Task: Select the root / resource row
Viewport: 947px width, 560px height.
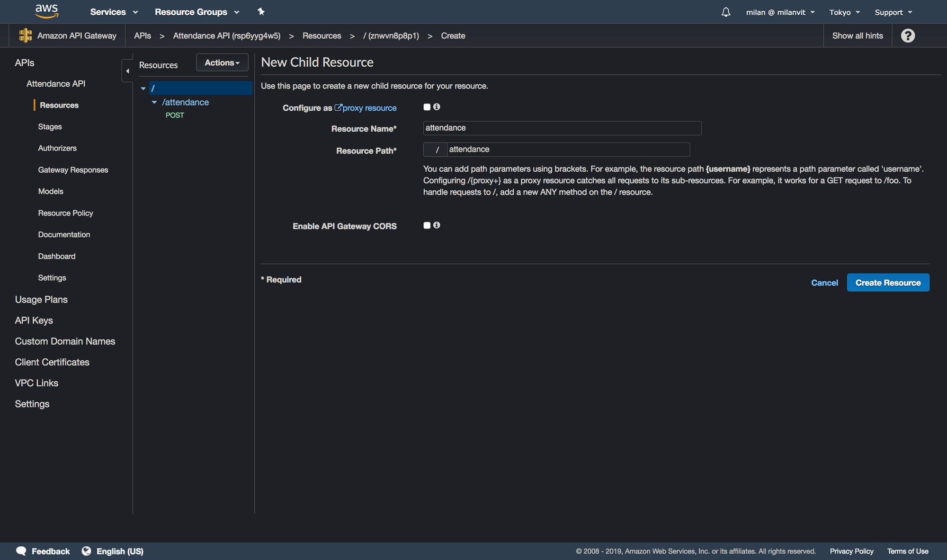Action: pyautogui.click(x=201, y=88)
